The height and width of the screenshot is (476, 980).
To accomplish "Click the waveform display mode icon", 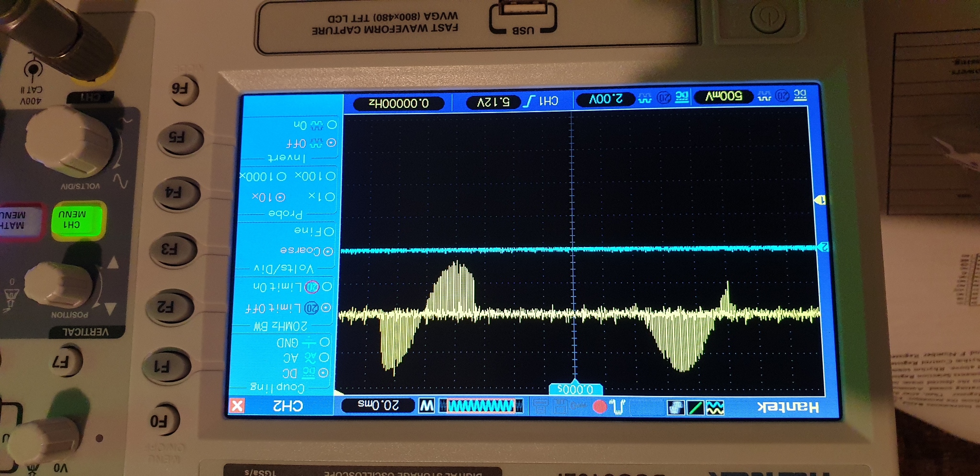I will pyautogui.click(x=715, y=408).
